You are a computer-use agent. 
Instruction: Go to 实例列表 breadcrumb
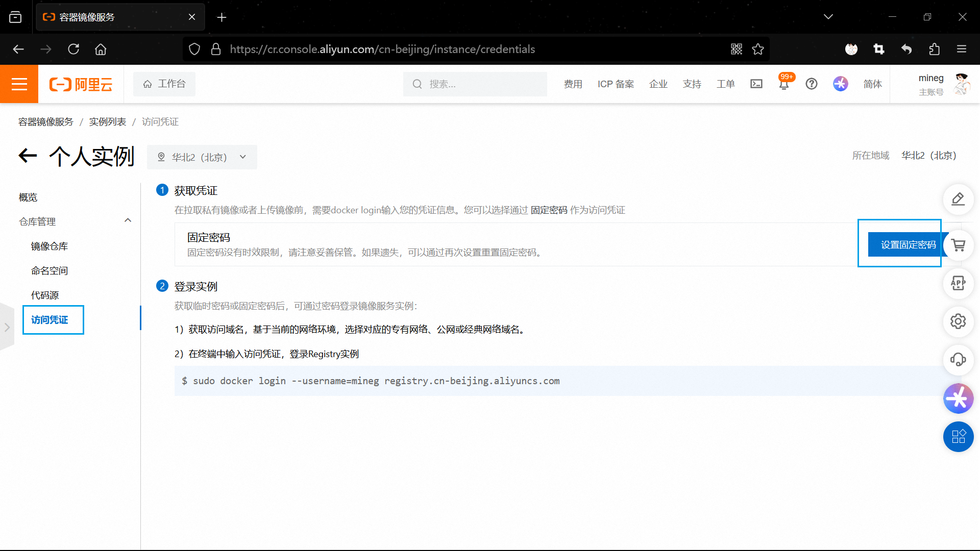pos(107,121)
